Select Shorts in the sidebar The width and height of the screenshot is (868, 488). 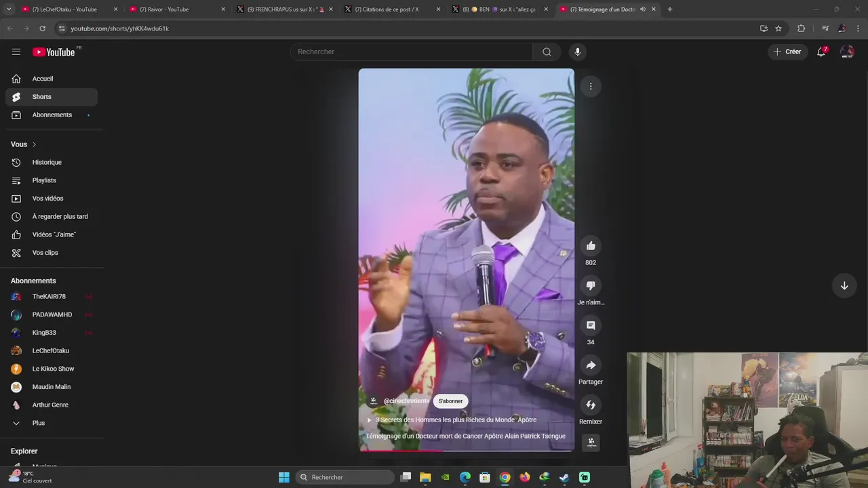52,97
